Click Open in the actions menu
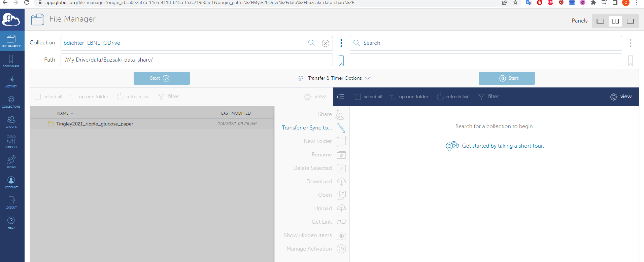644x262 pixels. (332, 195)
